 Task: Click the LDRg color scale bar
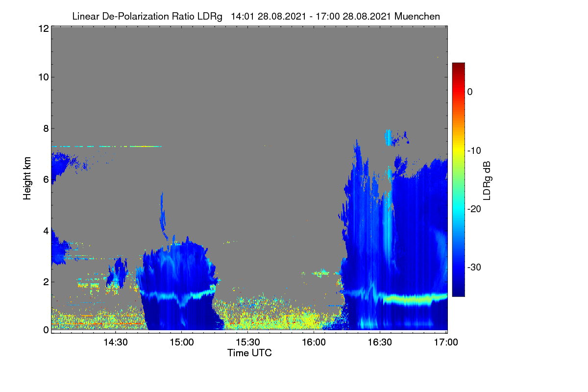click(458, 179)
